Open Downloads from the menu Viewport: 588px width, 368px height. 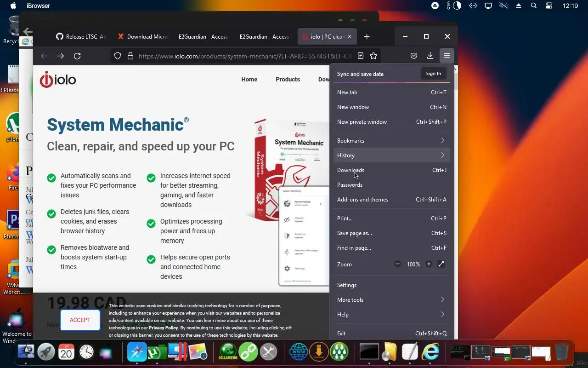(x=391, y=170)
